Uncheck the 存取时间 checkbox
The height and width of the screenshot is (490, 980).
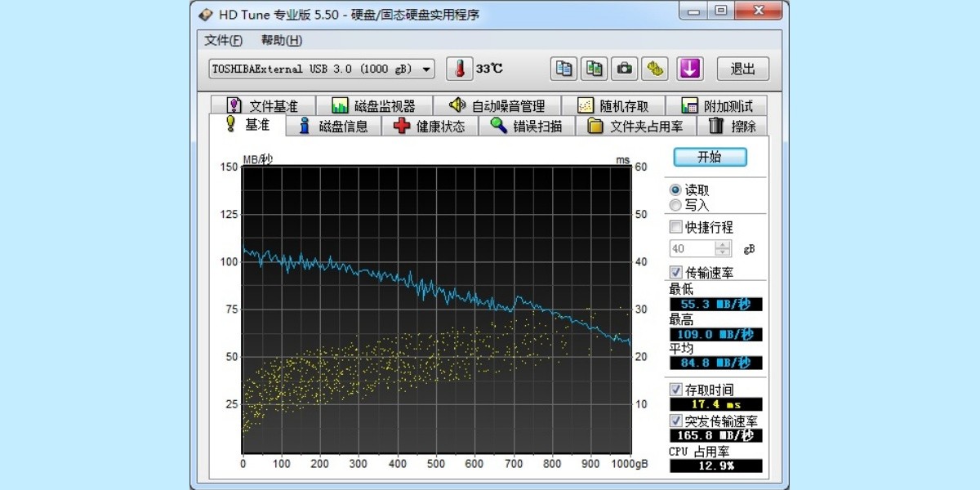click(675, 390)
